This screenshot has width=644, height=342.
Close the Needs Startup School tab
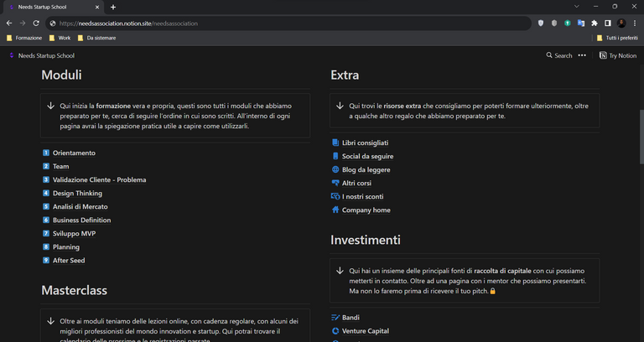[x=97, y=7]
